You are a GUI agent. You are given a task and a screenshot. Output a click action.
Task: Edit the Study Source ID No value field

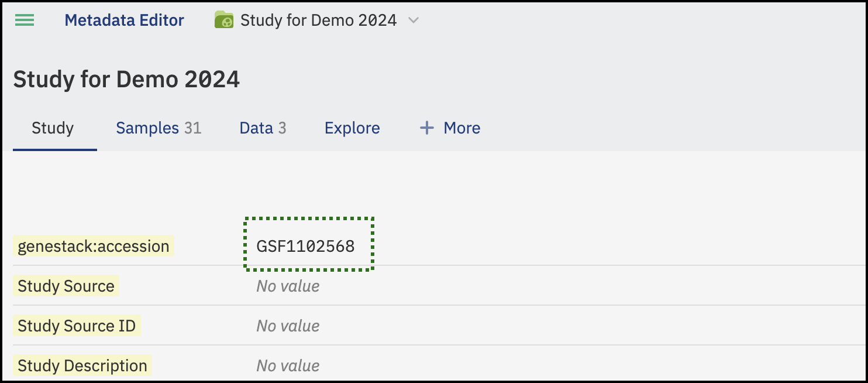pyautogui.click(x=288, y=326)
